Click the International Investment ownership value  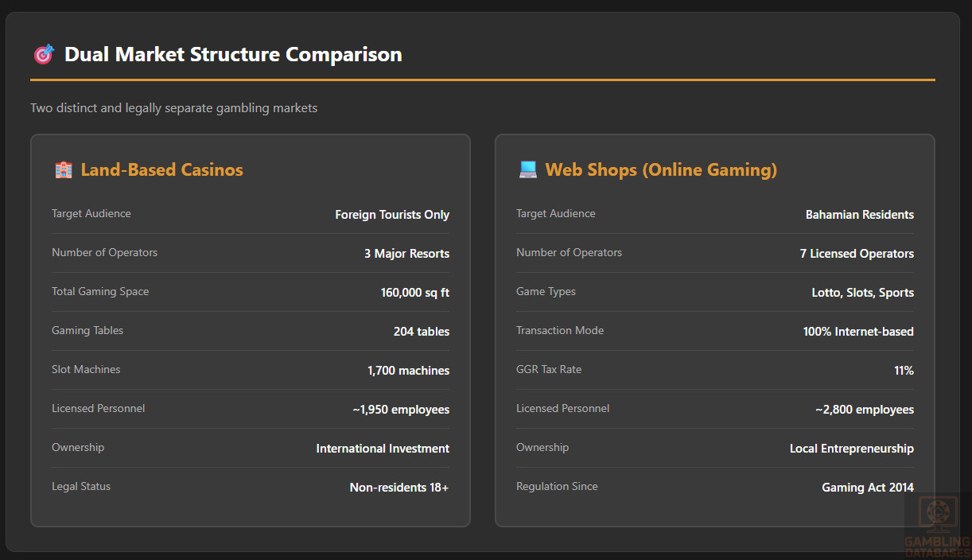click(x=383, y=449)
